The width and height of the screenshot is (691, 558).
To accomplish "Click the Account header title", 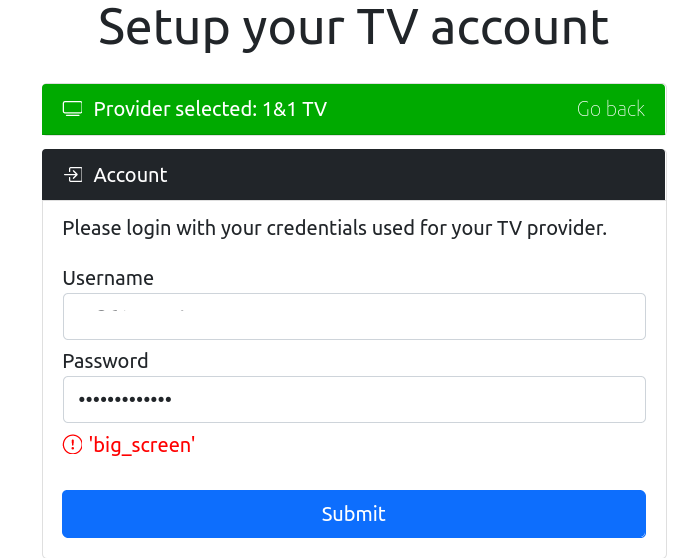I will pos(130,175).
